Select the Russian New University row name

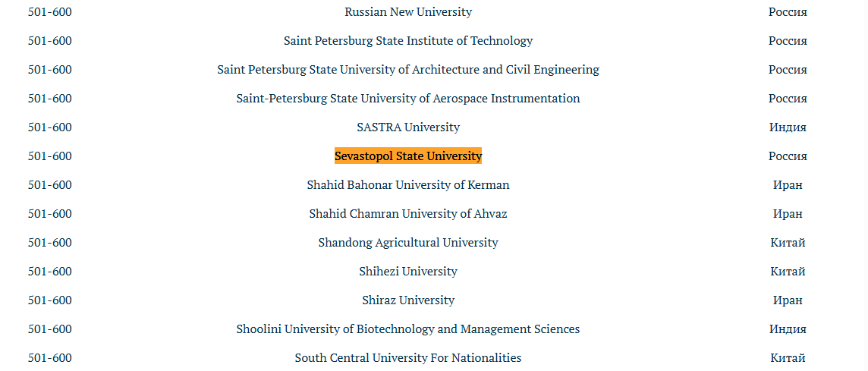pos(408,11)
